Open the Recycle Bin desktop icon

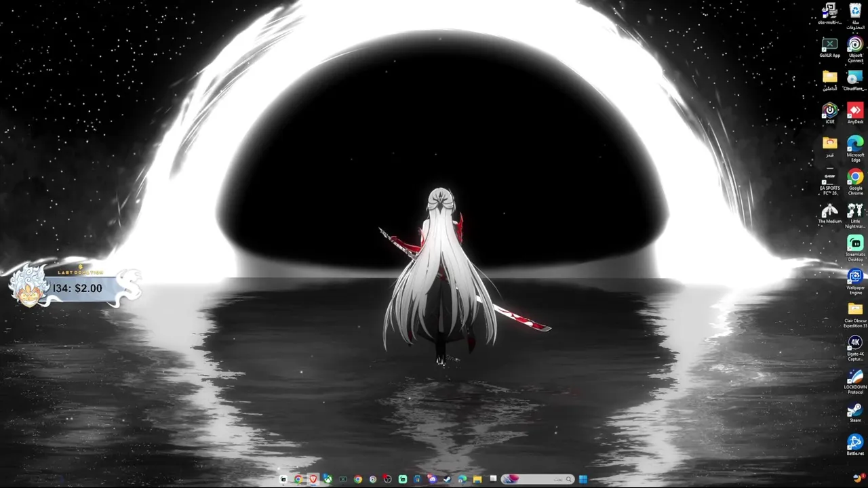(x=855, y=16)
